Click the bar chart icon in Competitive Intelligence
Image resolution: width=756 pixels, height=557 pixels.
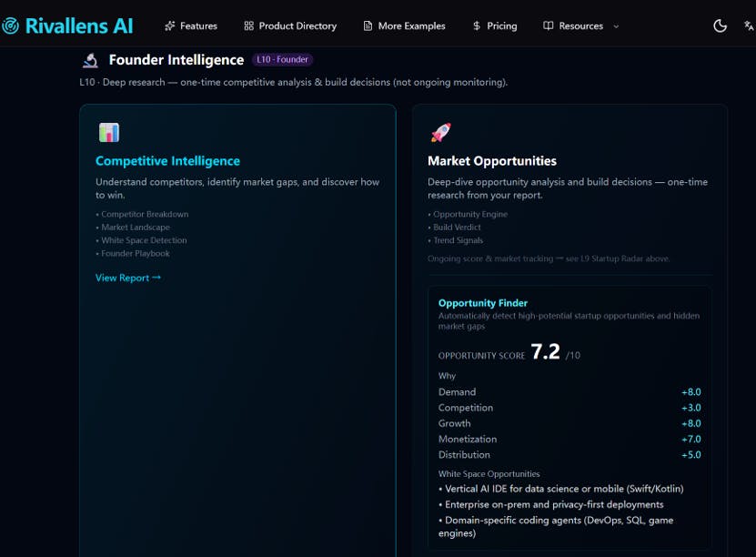109,133
